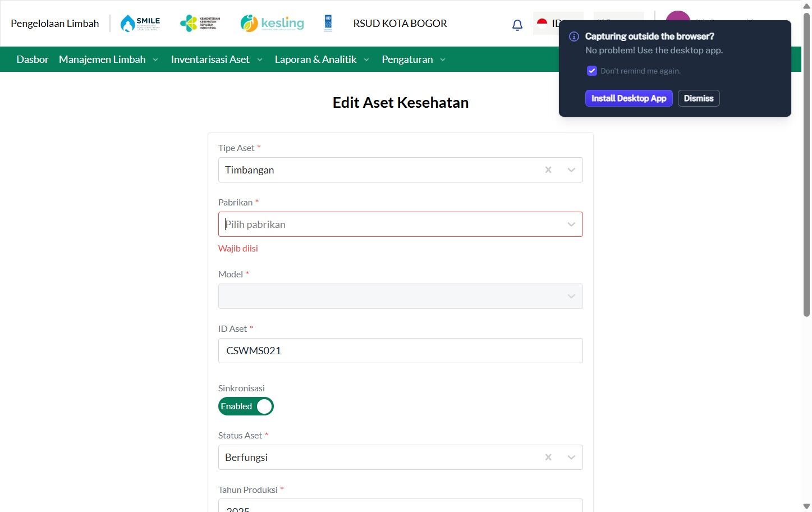This screenshot has width=812, height=512.
Task: Open the Inventarisasi Aset menu
Action: click(x=217, y=60)
